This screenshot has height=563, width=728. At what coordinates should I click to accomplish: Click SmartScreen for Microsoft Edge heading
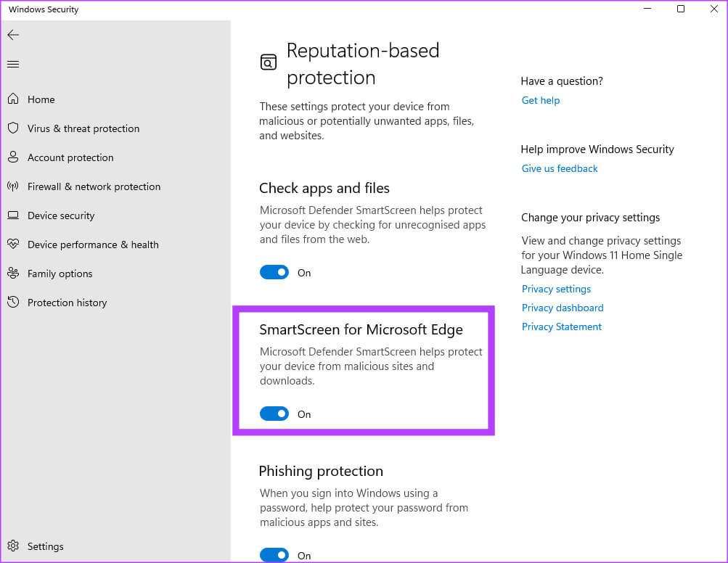point(361,329)
